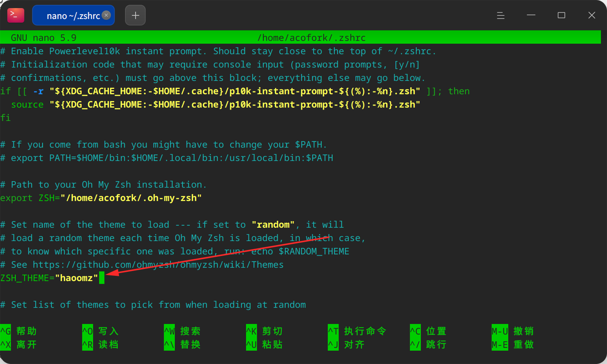Place cursor in the ZSH_THEME="haoomz" line
607x364 pixels.
click(49, 278)
